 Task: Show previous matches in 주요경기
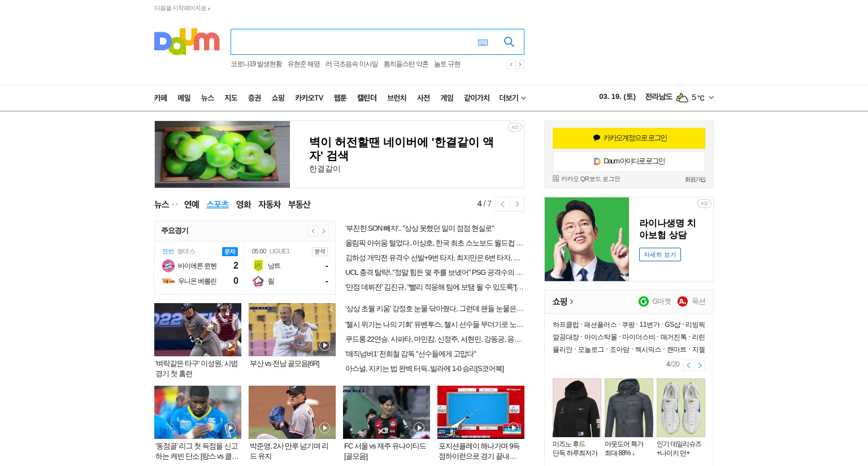[x=313, y=231]
